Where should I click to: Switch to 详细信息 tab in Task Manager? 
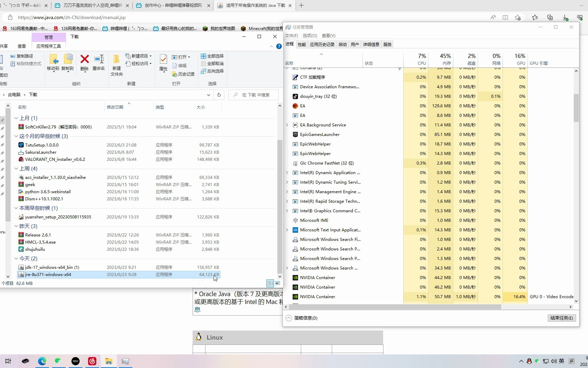(x=371, y=44)
